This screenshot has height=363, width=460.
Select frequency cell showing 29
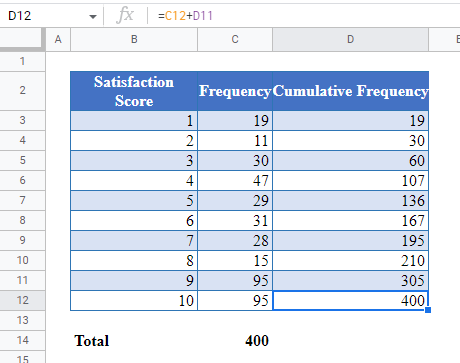(235, 200)
